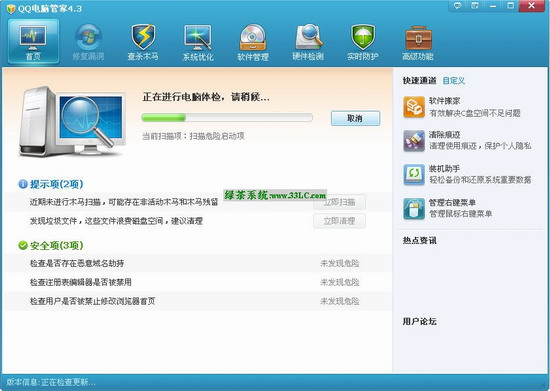Launch 软件搬家 software mover icon
Viewport: 550px width, 391px height.
click(x=414, y=107)
